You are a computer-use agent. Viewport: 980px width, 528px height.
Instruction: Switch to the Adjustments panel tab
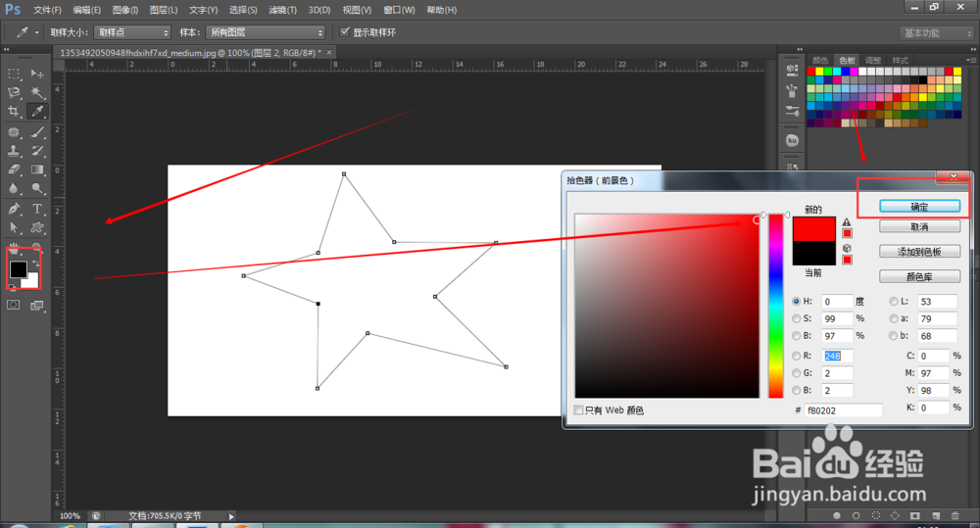[873, 60]
